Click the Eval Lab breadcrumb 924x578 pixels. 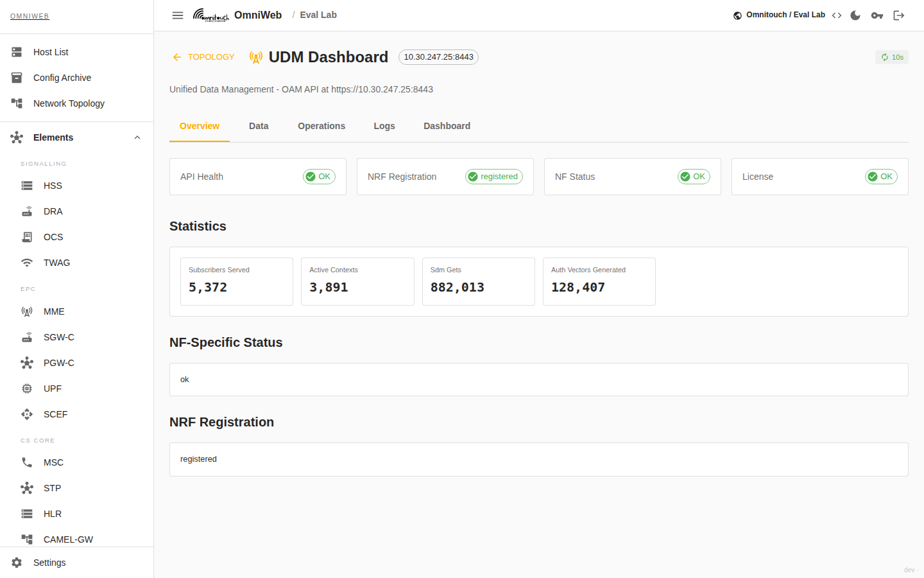(318, 15)
